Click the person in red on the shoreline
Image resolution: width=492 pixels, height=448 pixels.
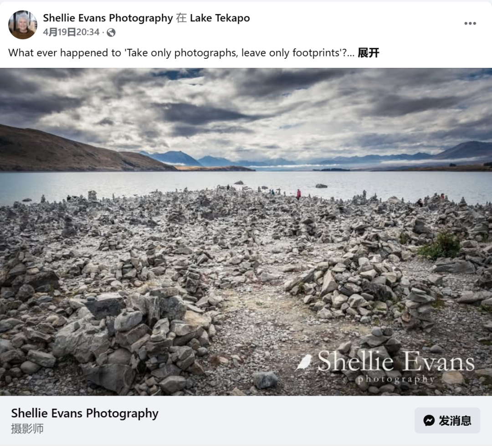(298, 194)
